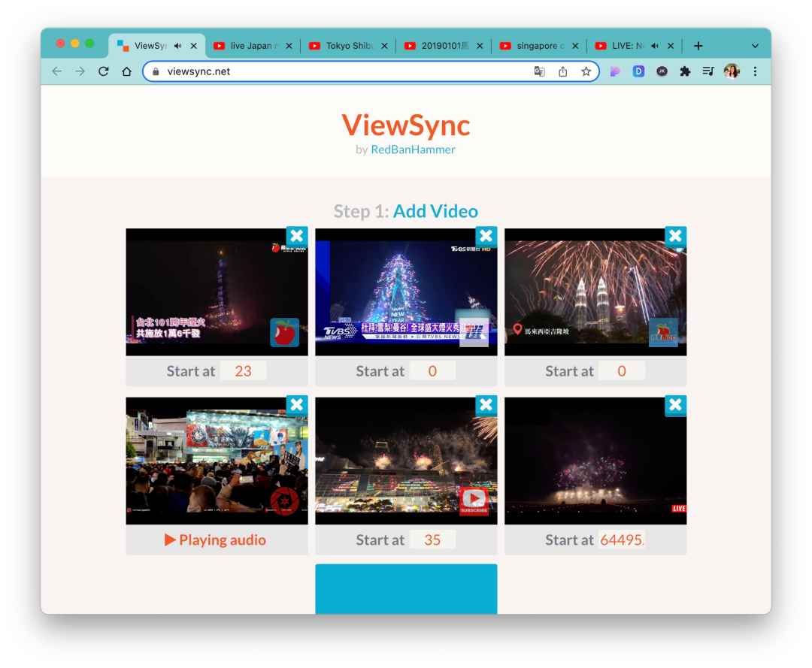Mute the LIVE tab speaker icon
The height and width of the screenshot is (668, 812).
(655, 46)
